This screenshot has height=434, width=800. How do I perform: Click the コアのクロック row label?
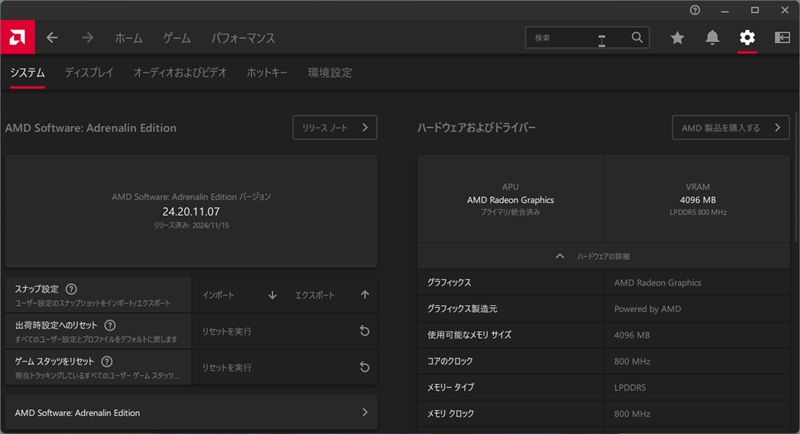(450, 361)
